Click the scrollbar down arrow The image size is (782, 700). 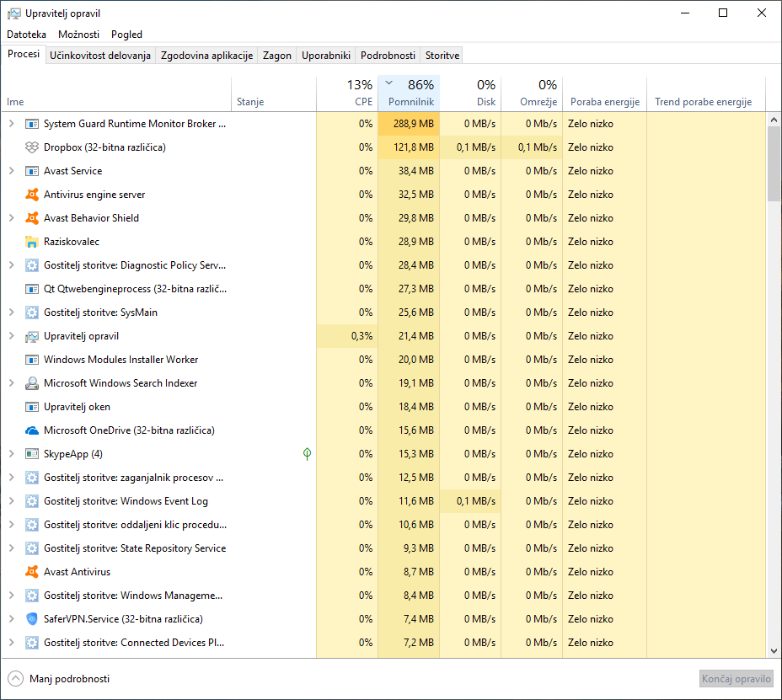pos(774,650)
